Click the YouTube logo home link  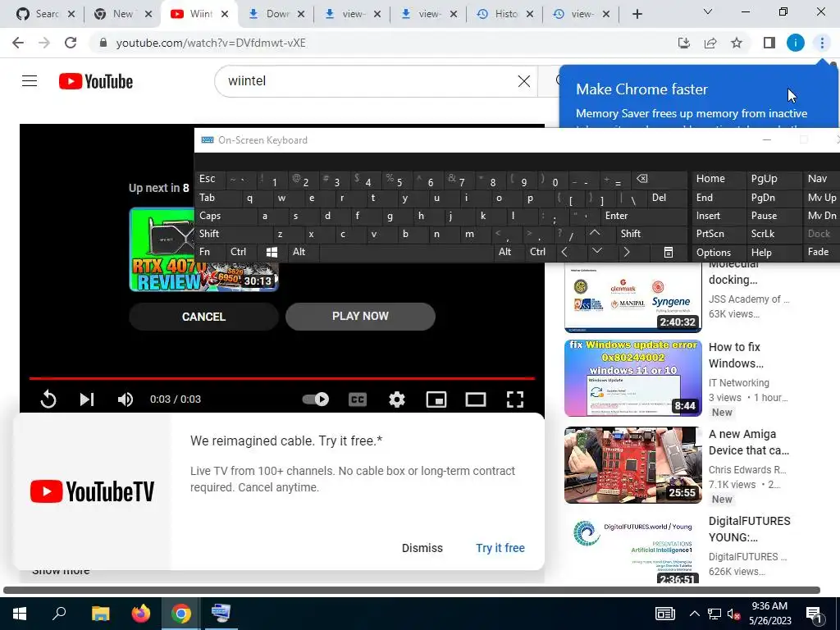pyautogui.click(x=96, y=81)
